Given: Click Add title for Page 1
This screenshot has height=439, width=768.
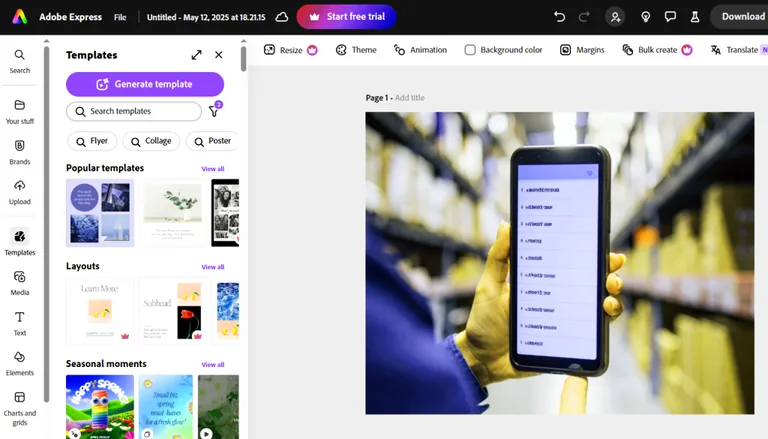Looking at the screenshot, I should click(x=409, y=98).
